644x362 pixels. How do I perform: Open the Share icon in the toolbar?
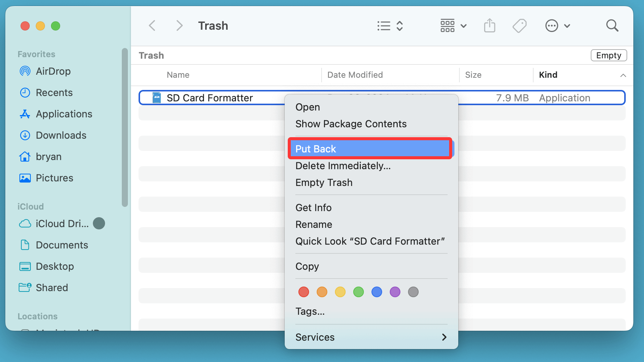(x=490, y=26)
